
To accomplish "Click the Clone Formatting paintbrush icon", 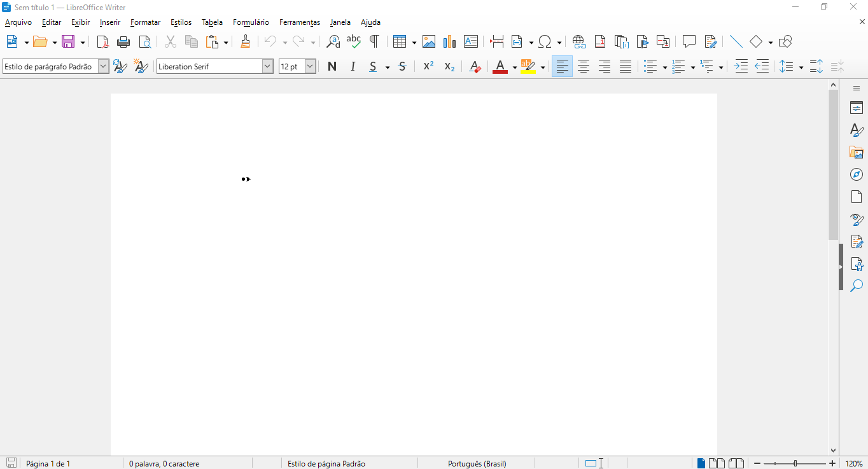I will (245, 42).
